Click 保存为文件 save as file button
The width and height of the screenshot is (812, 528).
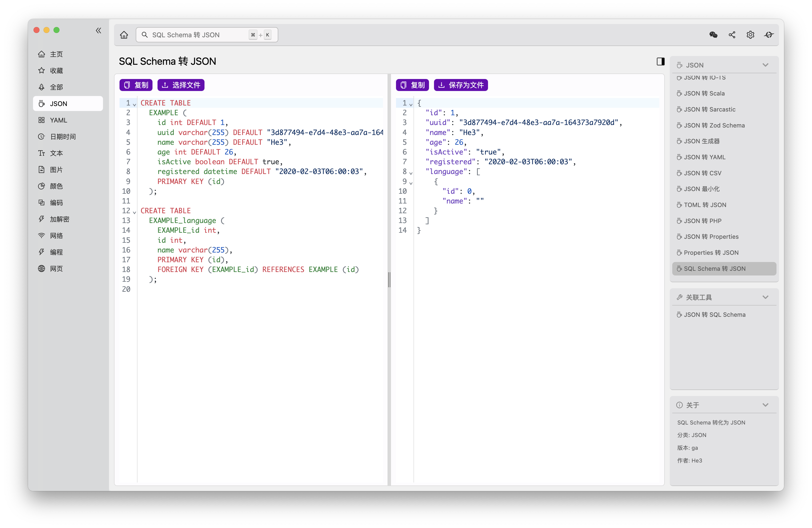460,85
